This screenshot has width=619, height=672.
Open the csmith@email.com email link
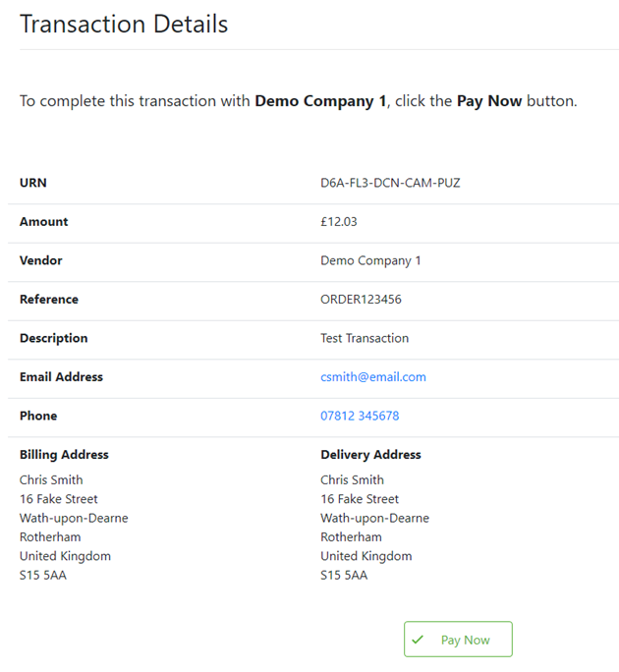pos(372,377)
